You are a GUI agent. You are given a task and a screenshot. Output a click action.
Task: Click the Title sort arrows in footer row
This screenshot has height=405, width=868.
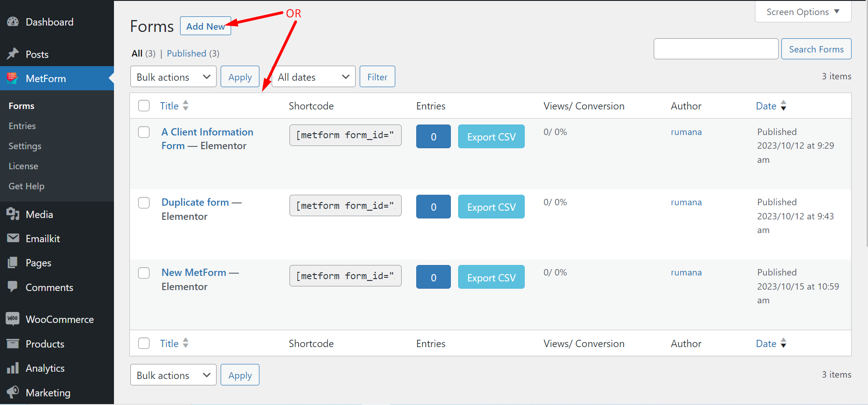186,343
